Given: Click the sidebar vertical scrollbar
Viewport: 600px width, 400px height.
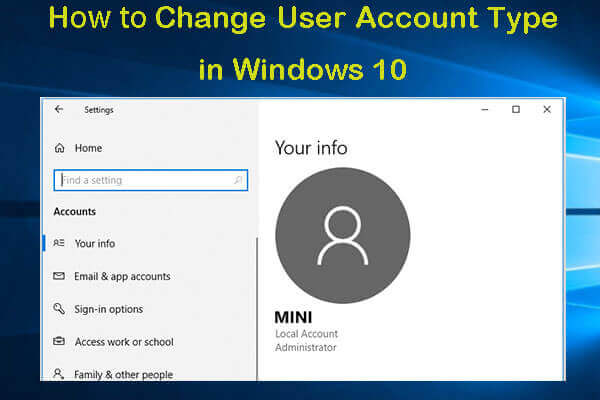Looking at the screenshot, I should (257, 309).
